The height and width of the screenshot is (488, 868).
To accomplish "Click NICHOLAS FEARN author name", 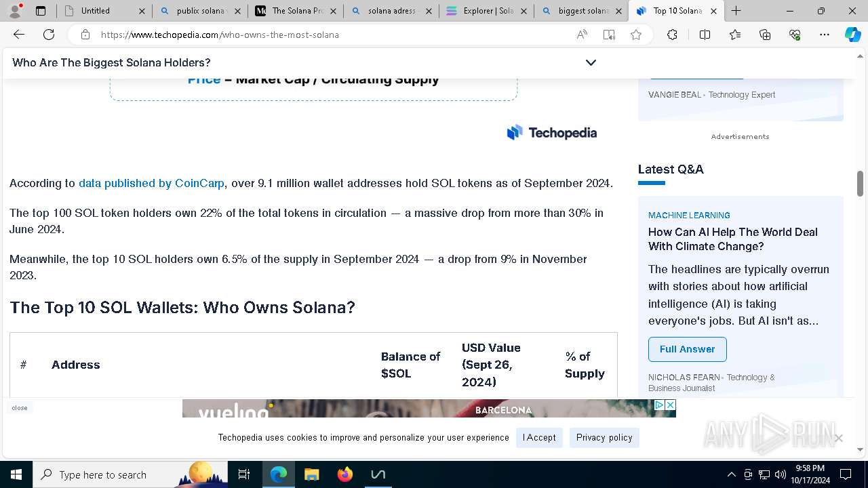I will click(x=684, y=378).
